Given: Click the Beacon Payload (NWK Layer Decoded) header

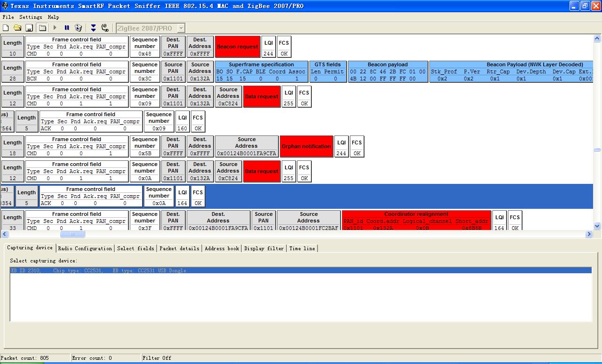Looking at the screenshot, I should [x=535, y=64].
